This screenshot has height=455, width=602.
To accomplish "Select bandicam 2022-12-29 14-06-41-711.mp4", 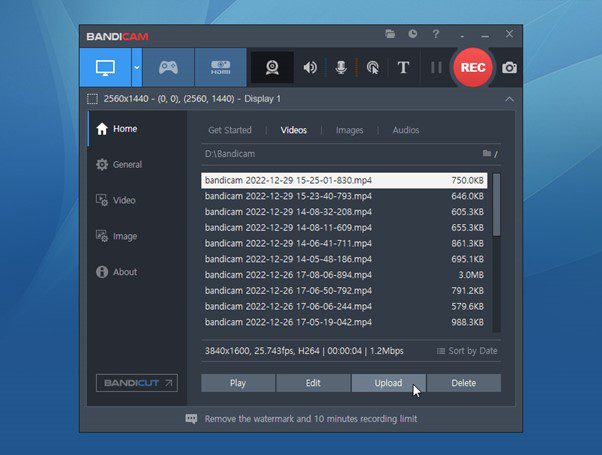I will (344, 243).
